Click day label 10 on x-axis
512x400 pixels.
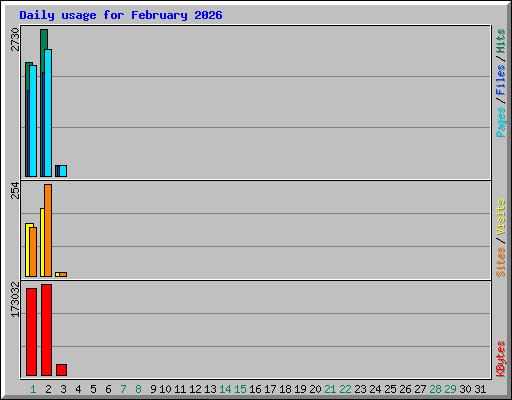(x=165, y=389)
